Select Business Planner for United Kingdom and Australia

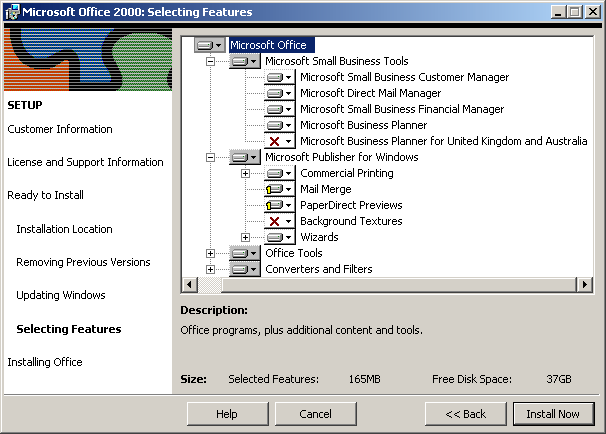click(444, 141)
